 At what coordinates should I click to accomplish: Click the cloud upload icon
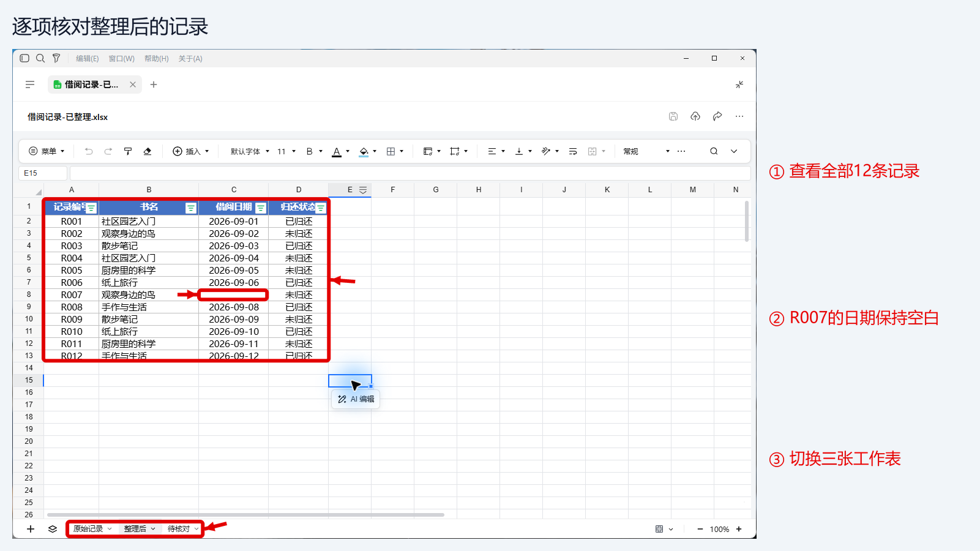695,116
